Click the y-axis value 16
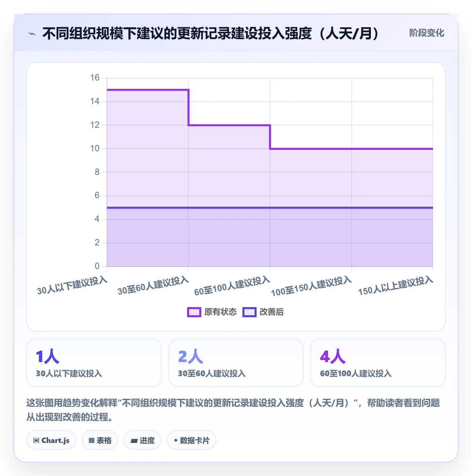This screenshot has height=476, width=472. [x=95, y=78]
